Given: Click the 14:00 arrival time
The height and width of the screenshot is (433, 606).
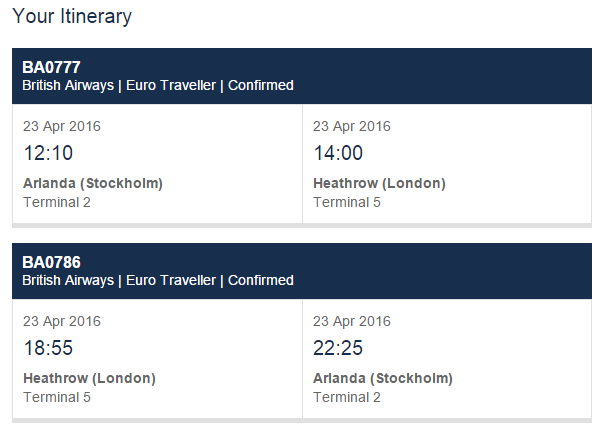Looking at the screenshot, I should coord(338,153).
